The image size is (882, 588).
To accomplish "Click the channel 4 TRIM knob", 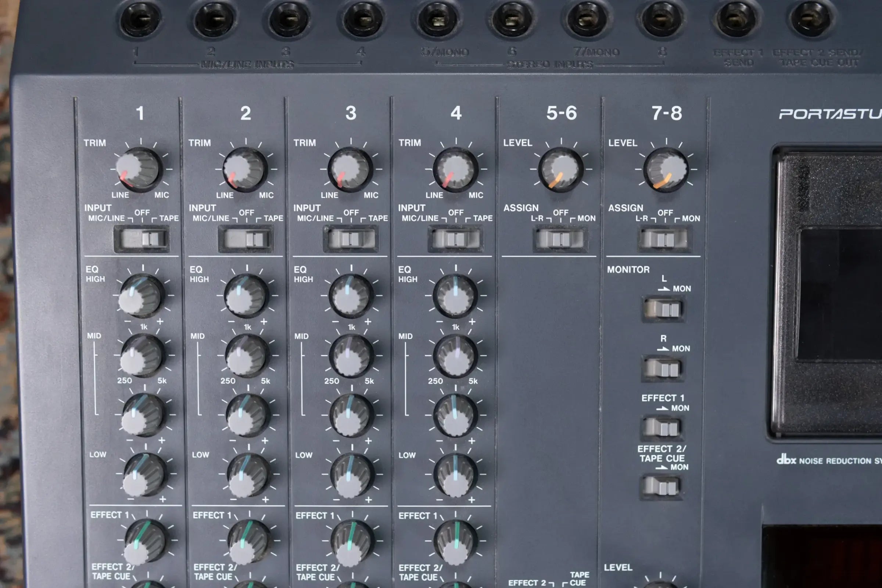I will pos(455,170).
